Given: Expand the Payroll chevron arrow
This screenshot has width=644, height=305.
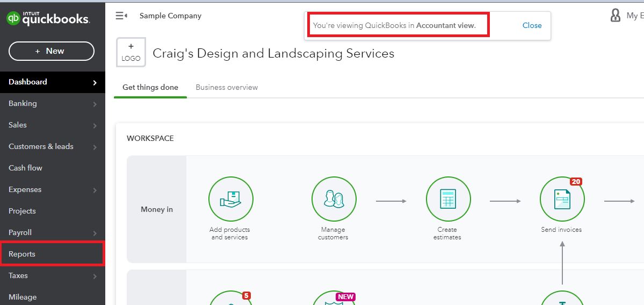Looking at the screenshot, I should point(95,233).
